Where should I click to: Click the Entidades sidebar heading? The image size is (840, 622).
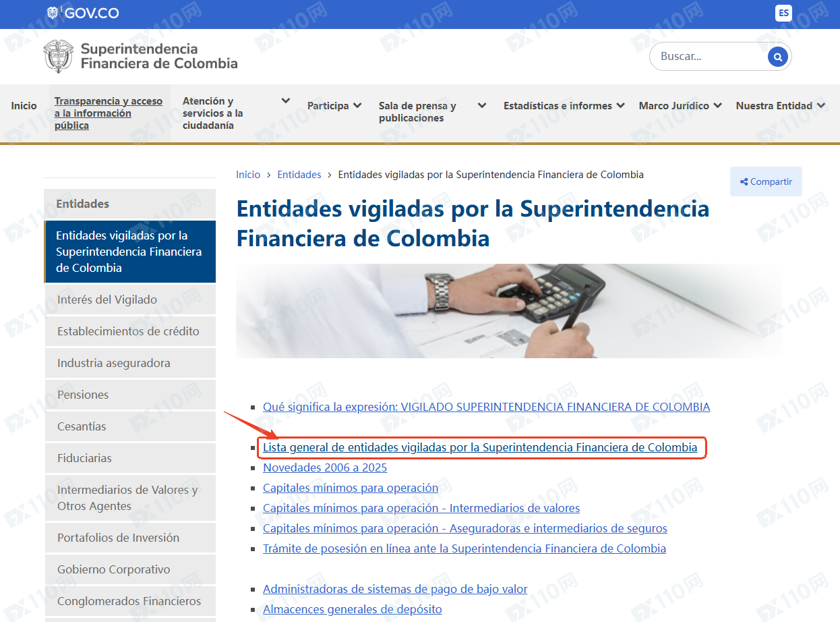[130, 204]
